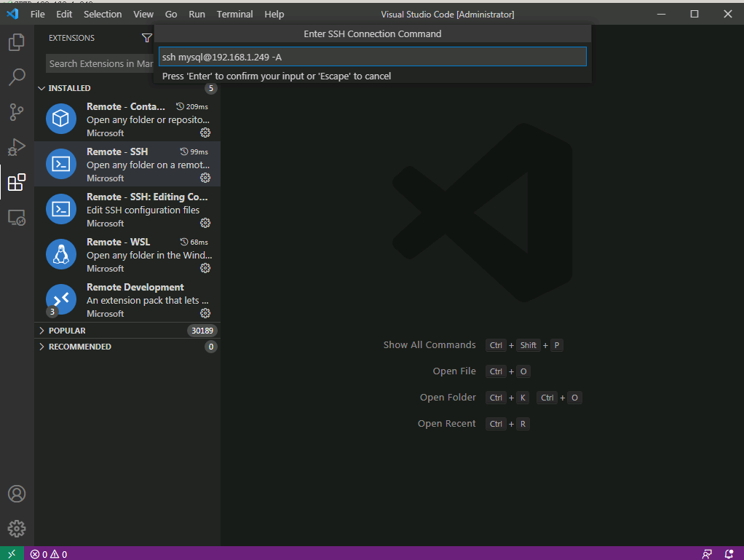
Task: Open the Selection menu
Action: coord(103,15)
